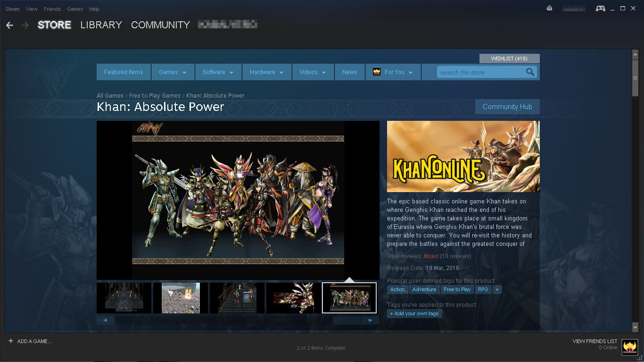Select the campfire screenshot thumbnail
This screenshot has width=644, height=362.
point(180,298)
